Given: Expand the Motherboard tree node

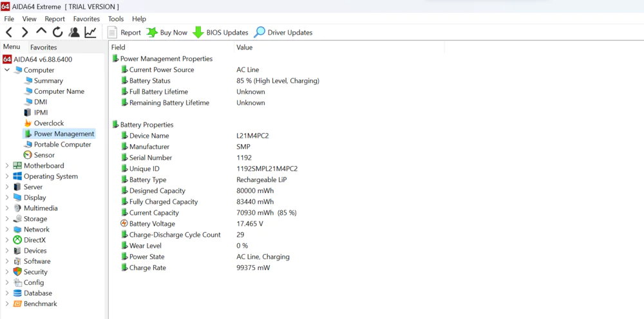Looking at the screenshot, I should (7, 166).
